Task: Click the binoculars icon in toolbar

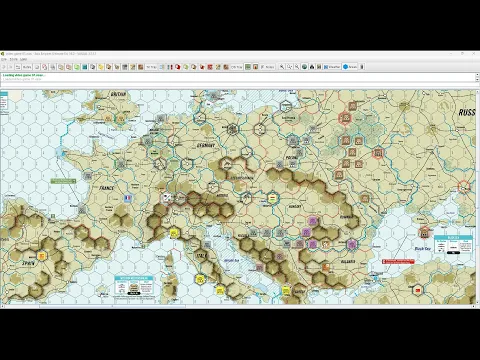Action: [x=312, y=67]
